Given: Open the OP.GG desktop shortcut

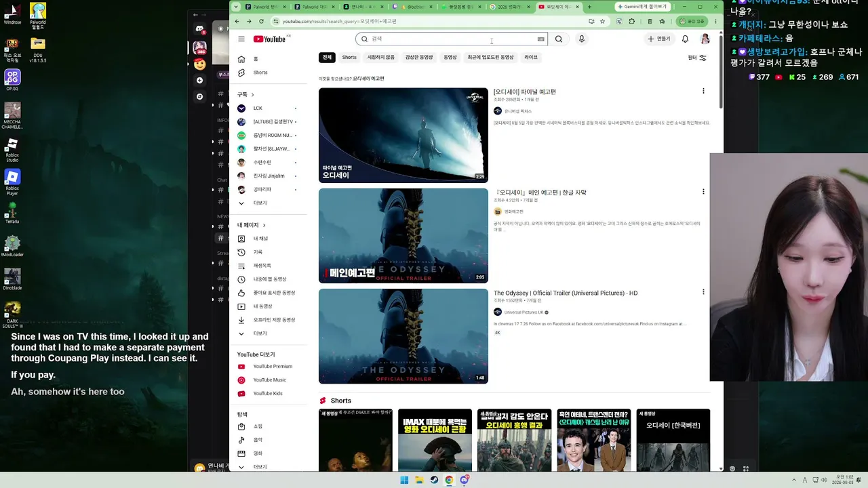Looking at the screenshot, I should point(12,80).
